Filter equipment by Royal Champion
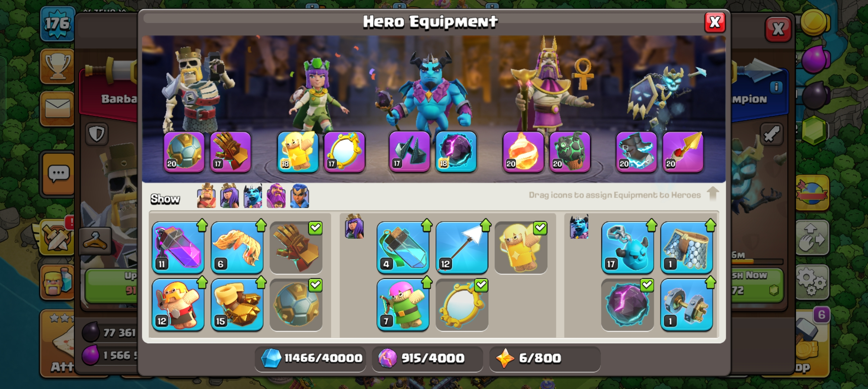Image resolution: width=868 pixels, height=389 pixels. [300, 196]
